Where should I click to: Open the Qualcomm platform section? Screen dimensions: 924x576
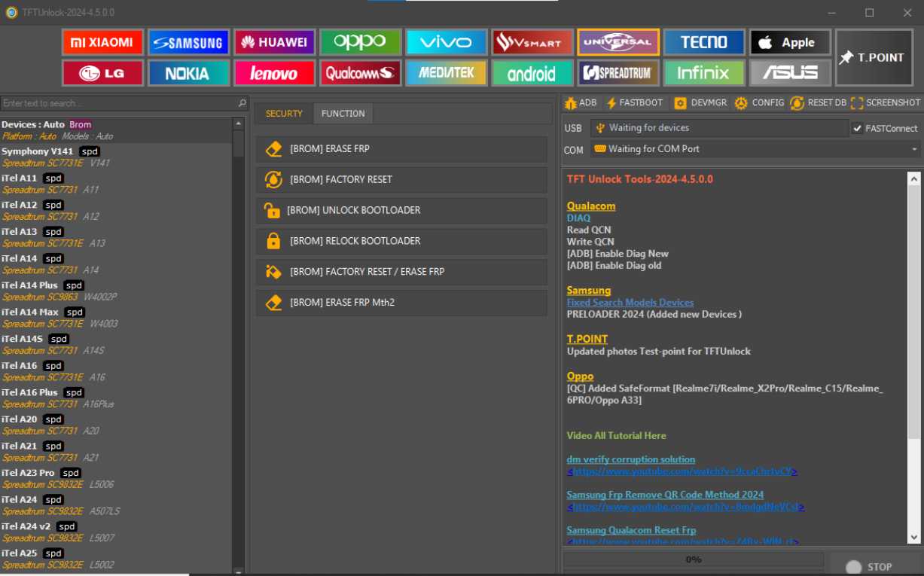360,73
